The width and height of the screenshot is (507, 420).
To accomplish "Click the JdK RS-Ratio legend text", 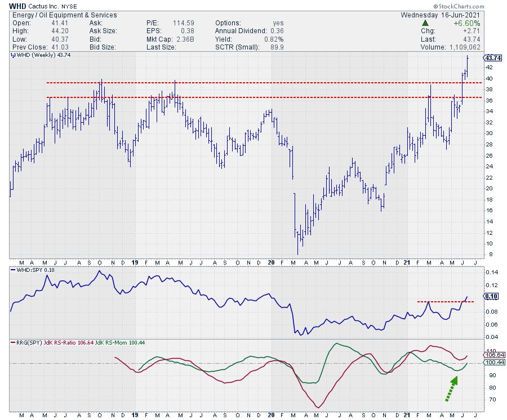I will click(x=64, y=343).
